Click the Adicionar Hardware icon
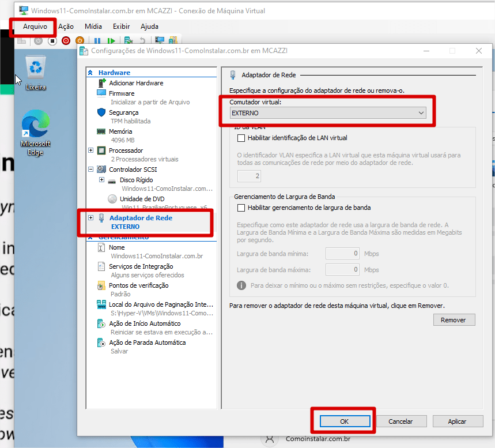Viewport: 495px width, 448px height. pos(101,83)
